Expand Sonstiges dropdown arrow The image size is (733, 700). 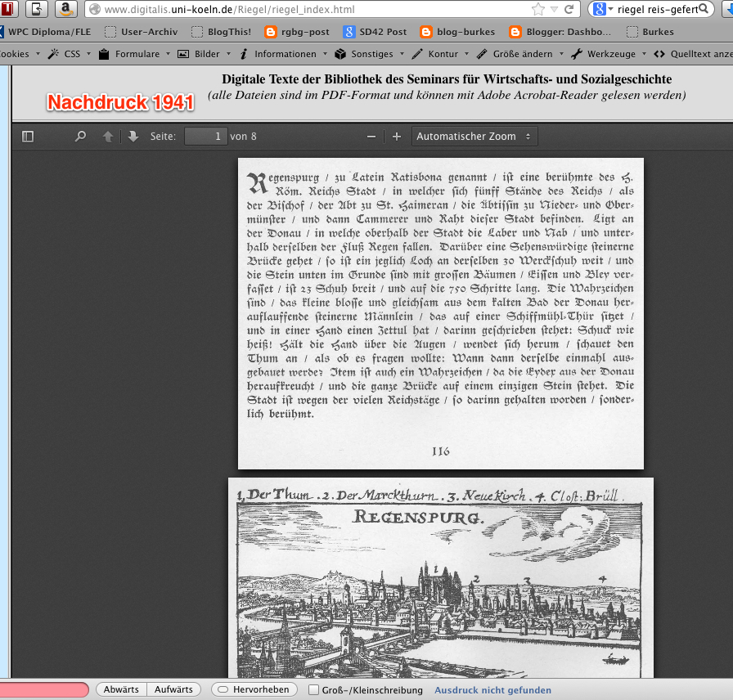(402, 54)
